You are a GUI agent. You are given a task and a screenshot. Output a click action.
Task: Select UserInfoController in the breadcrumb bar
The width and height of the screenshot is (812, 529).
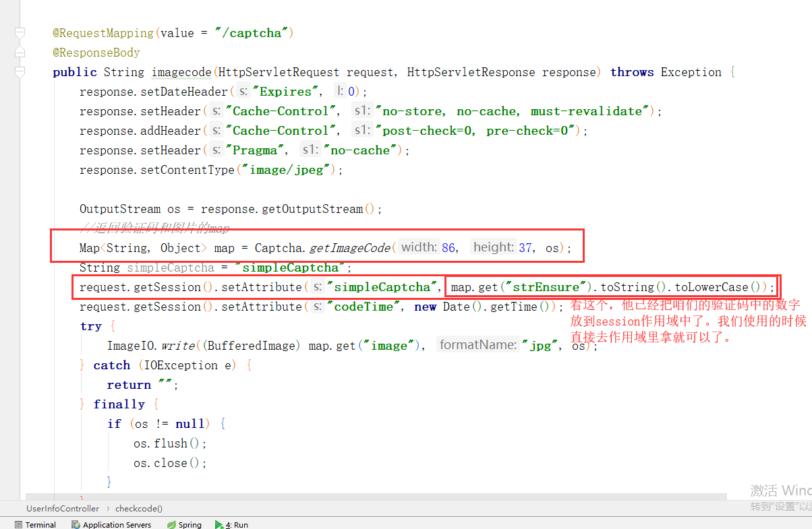(x=63, y=508)
